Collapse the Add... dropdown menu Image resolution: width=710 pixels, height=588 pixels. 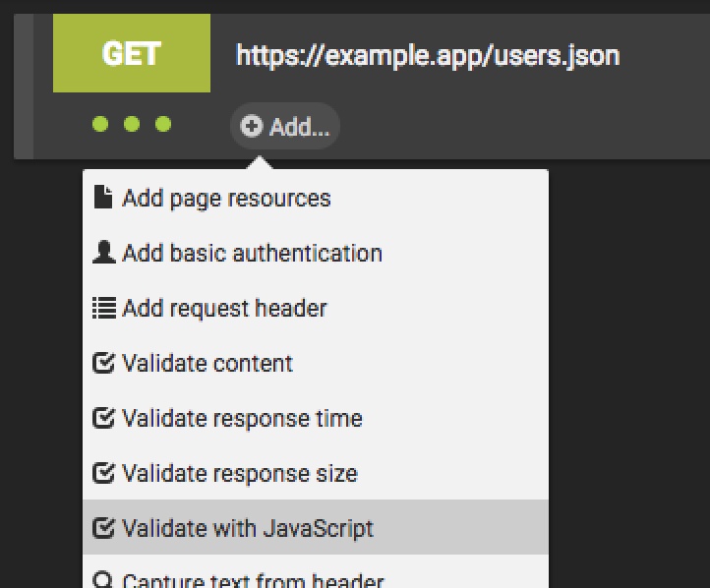(285, 127)
